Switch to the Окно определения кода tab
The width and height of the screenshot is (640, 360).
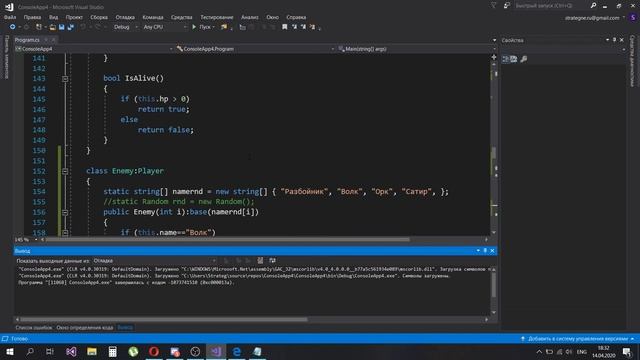tap(84, 327)
